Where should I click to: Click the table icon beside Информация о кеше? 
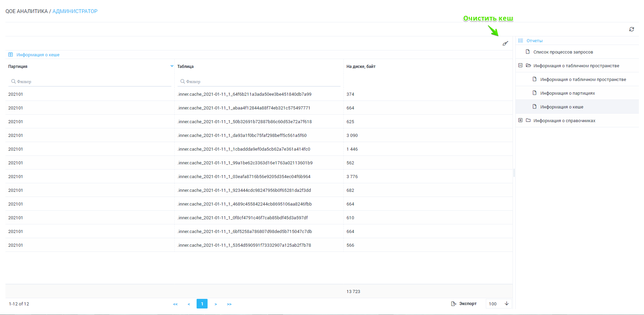[x=11, y=55]
